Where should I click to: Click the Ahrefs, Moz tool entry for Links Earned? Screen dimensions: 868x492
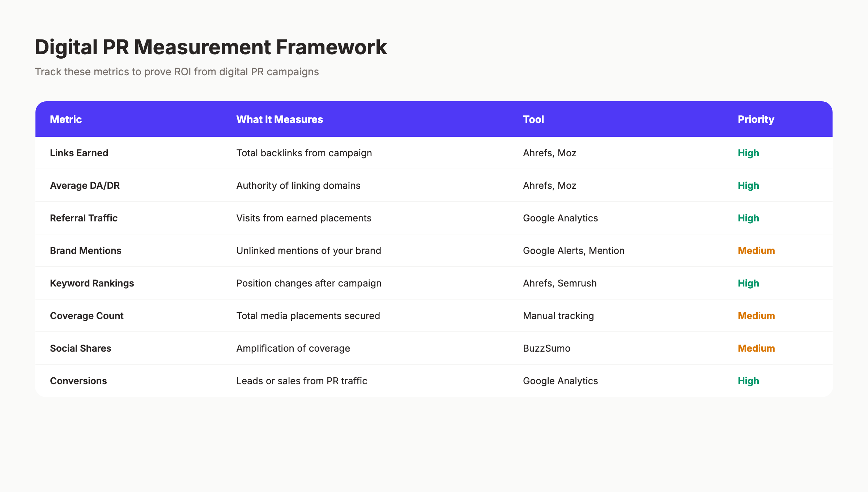pos(549,153)
